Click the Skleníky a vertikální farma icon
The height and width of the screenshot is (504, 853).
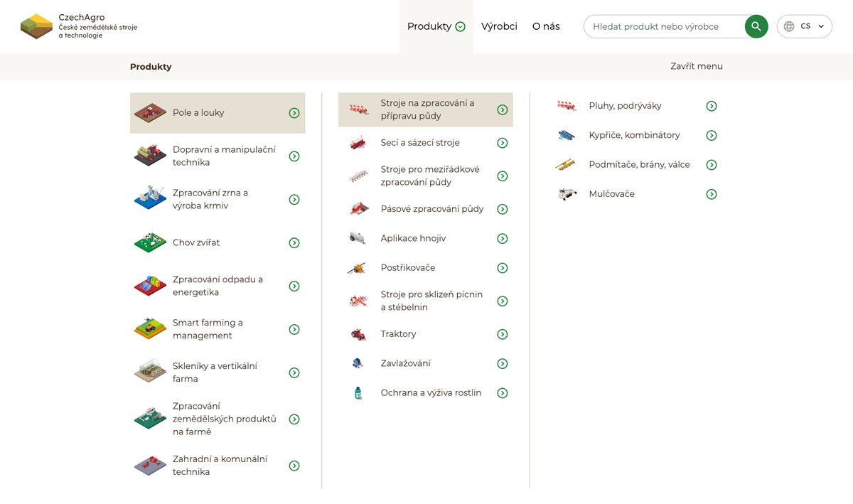pyautogui.click(x=150, y=372)
